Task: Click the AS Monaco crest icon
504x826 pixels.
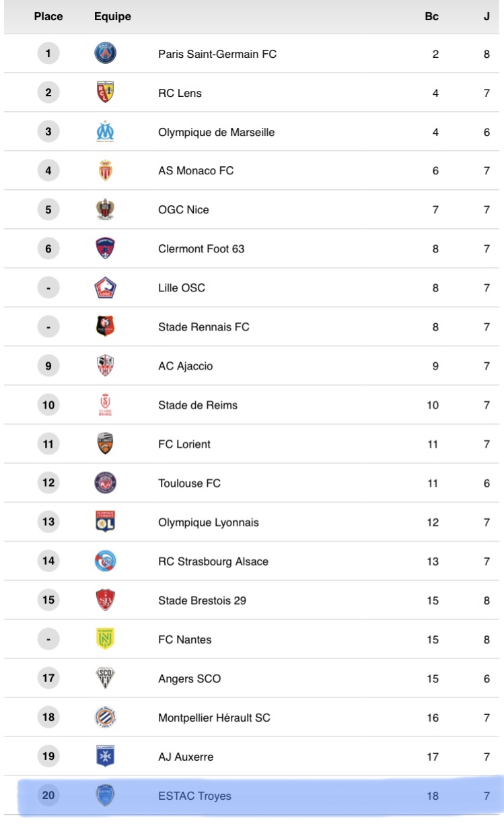Action: coord(105,171)
